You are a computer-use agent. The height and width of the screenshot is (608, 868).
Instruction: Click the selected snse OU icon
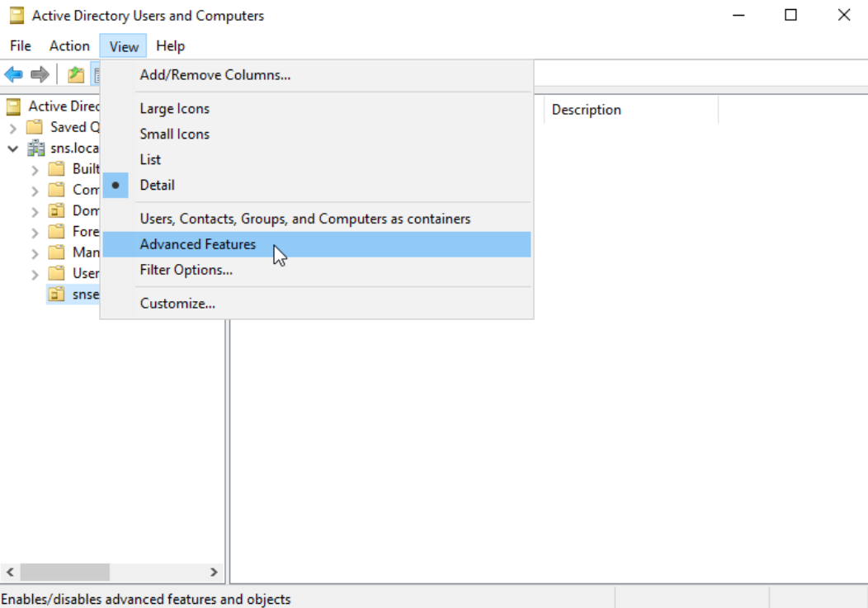pyautogui.click(x=56, y=294)
